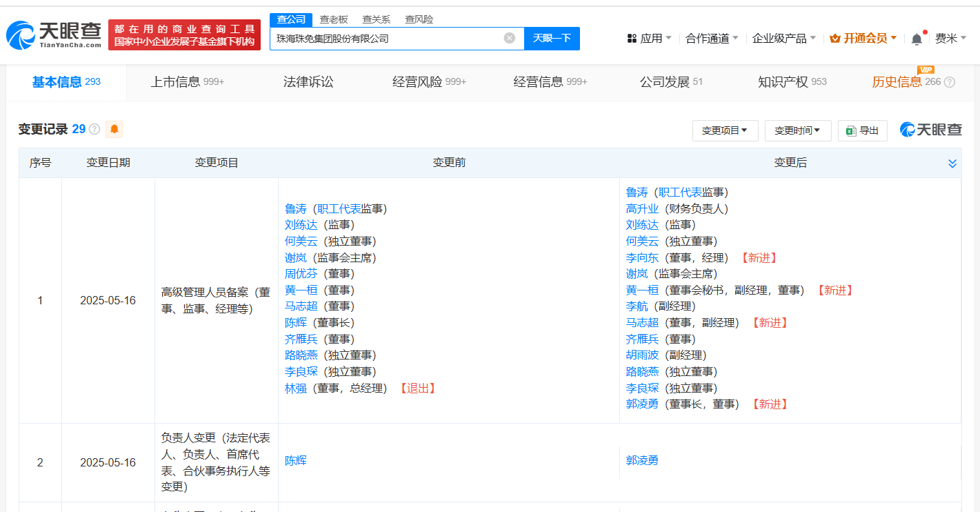Open the TianYanCha logo homepage
Image resolution: width=980 pixels, height=512 pixels.
[x=54, y=35]
